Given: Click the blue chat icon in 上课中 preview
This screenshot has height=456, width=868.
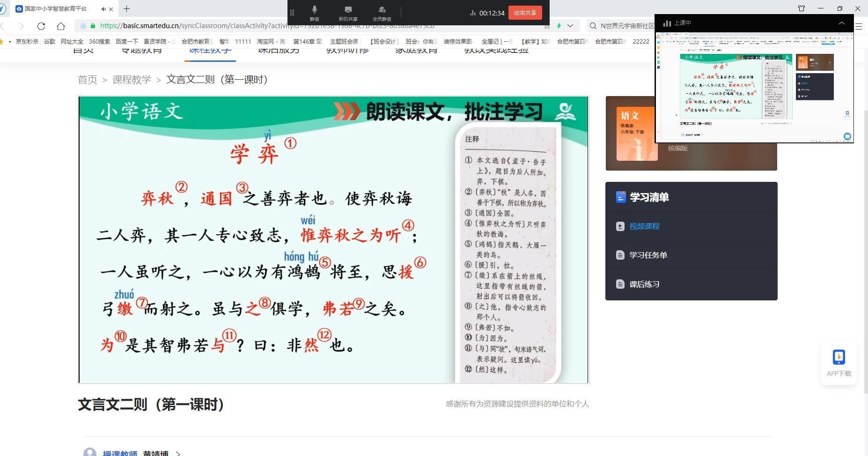Looking at the screenshot, I should 847,136.
